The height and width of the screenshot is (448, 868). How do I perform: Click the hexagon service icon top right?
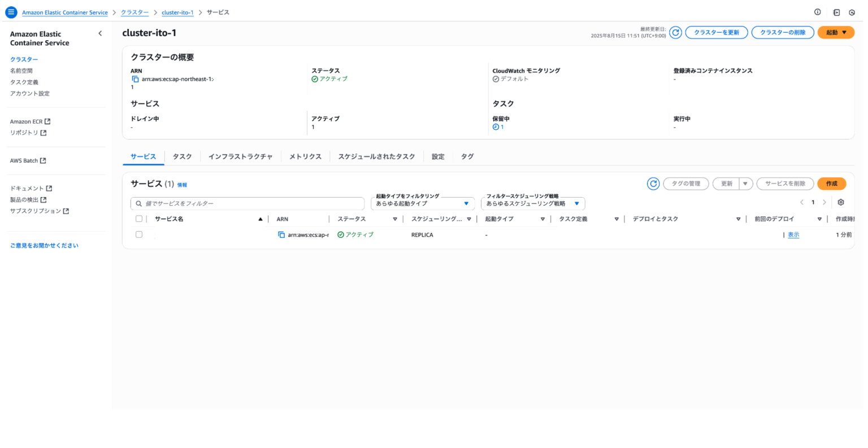pyautogui.click(x=853, y=12)
